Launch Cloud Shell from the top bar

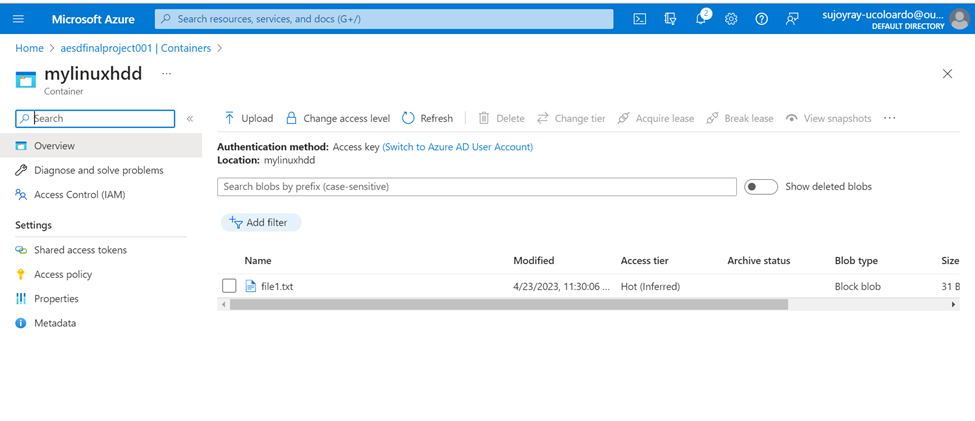639,19
